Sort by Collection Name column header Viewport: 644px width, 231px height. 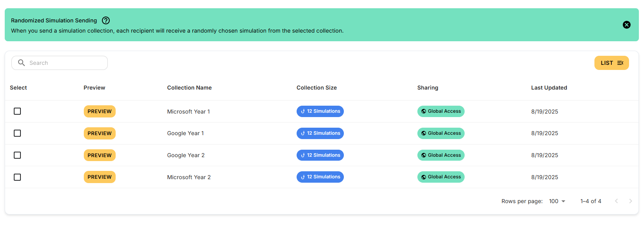pyautogui.click(x=189, y=88)
